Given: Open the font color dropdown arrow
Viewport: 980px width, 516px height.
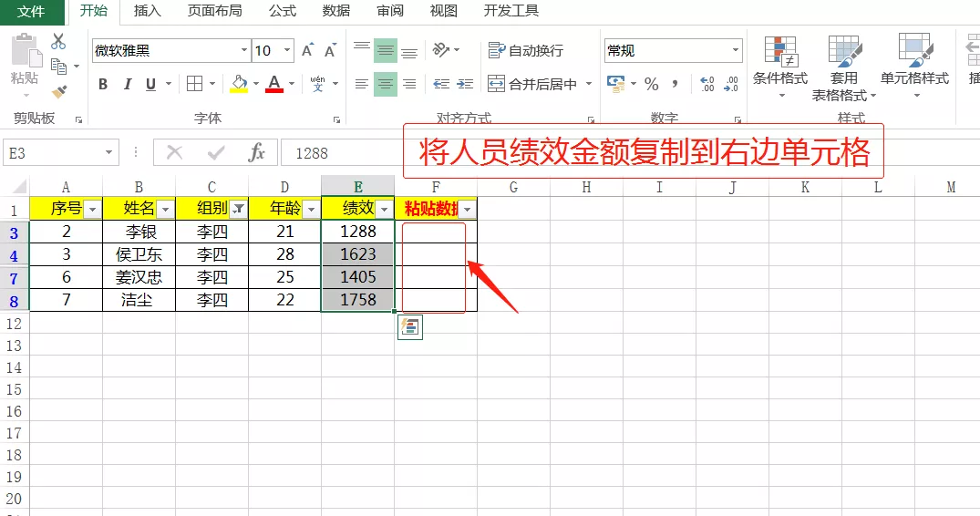Looking at the screenshot, I should click(291, 84).
